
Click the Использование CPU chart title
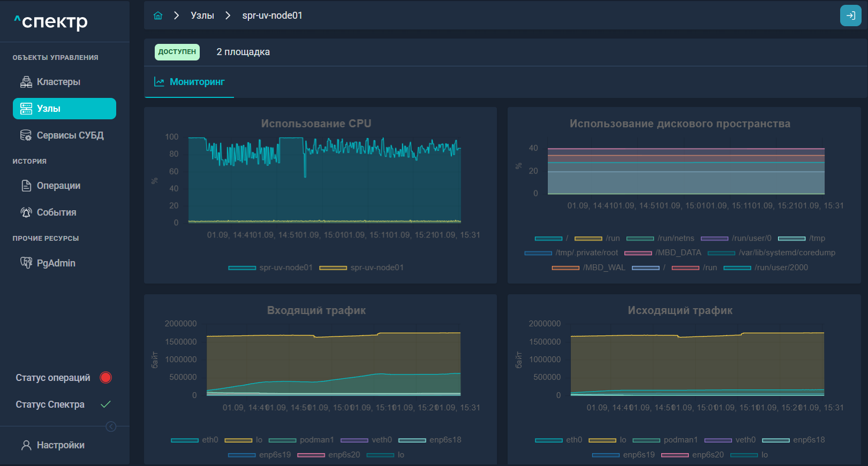click(x=316, y=124)
